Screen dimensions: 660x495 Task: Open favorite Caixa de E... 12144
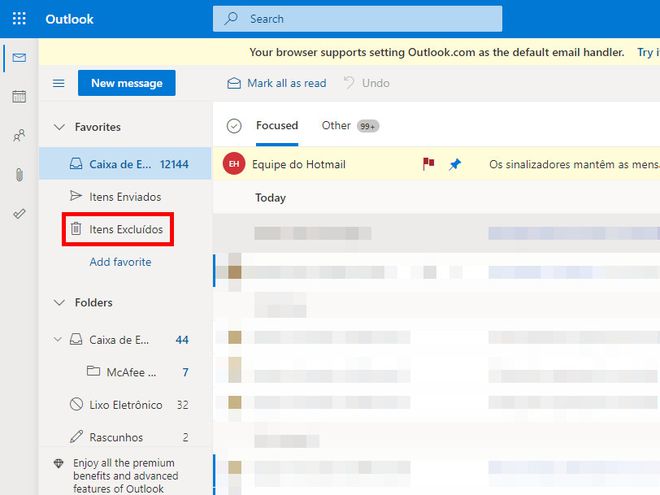(x=125, y=164)
